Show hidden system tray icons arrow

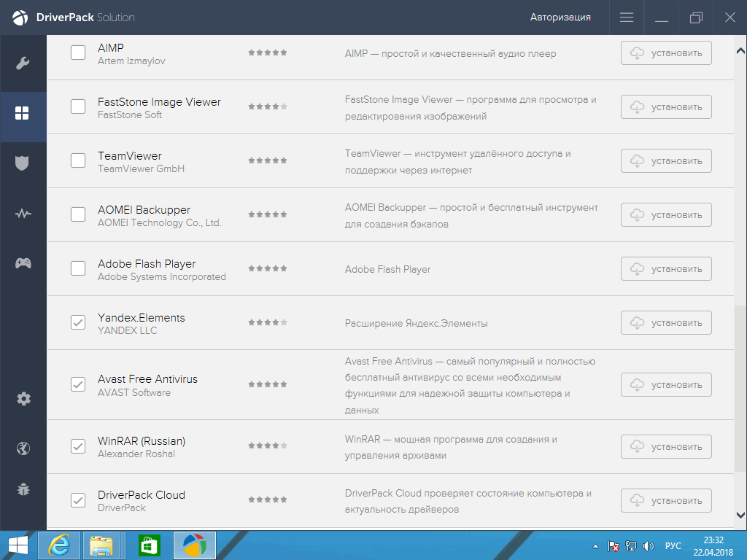click(x=595, y=545)
